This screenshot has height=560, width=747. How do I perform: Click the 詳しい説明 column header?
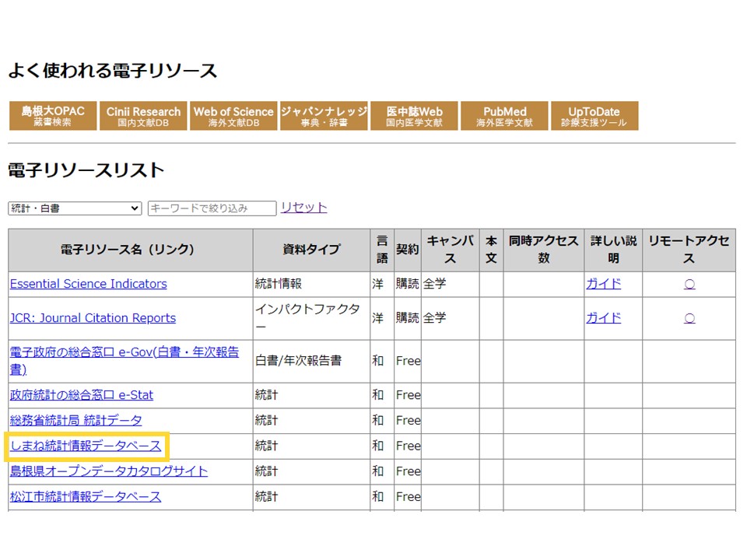pos(613,250)
